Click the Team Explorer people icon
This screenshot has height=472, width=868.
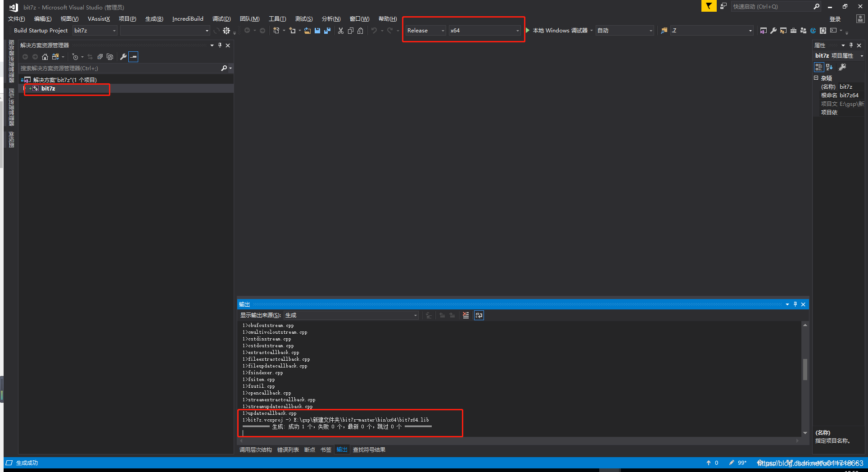pyautogui.click(x=803, y=31)
